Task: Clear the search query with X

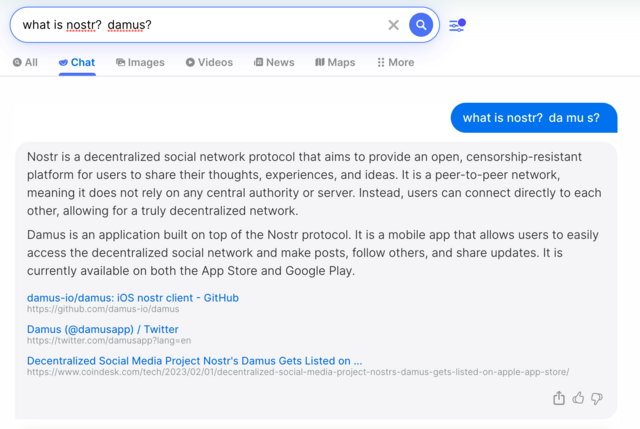Action: pos(393,25)
